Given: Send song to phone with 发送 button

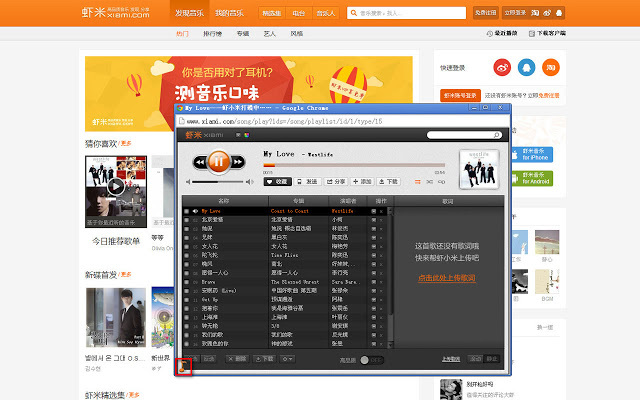Looking at the screenshot, I should [308, 182].
